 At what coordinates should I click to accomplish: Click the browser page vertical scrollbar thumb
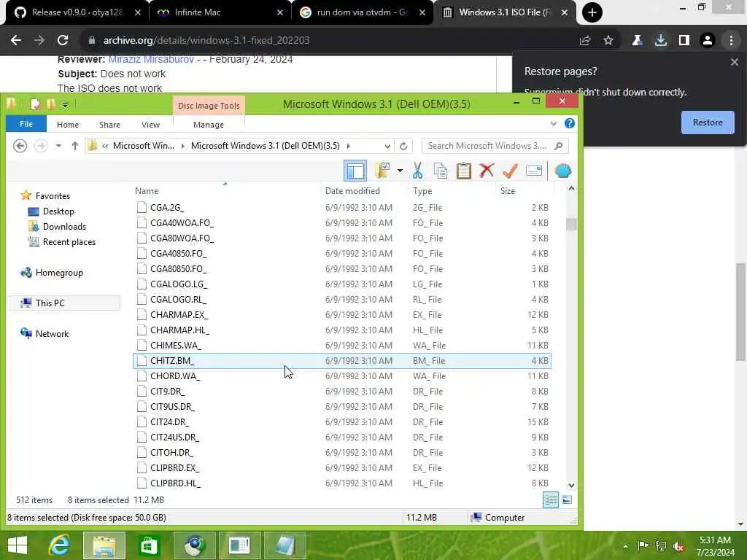[740, 312]
